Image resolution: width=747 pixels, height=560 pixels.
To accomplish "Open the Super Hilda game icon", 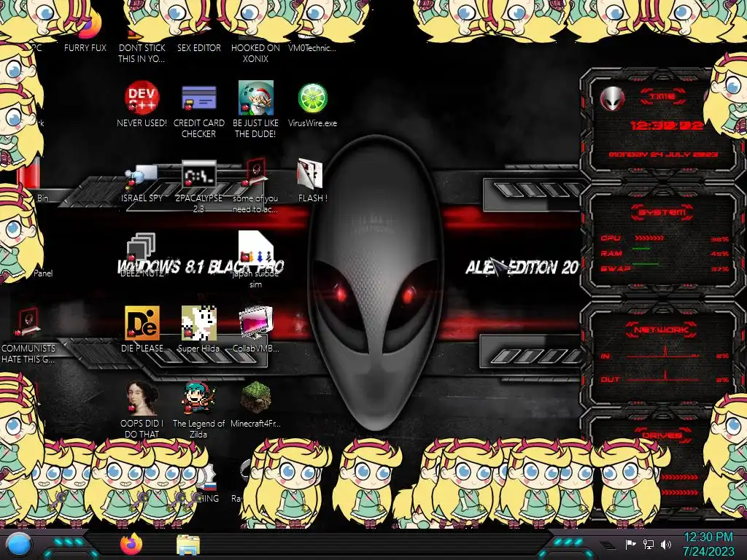I will [x=198, y=323].
